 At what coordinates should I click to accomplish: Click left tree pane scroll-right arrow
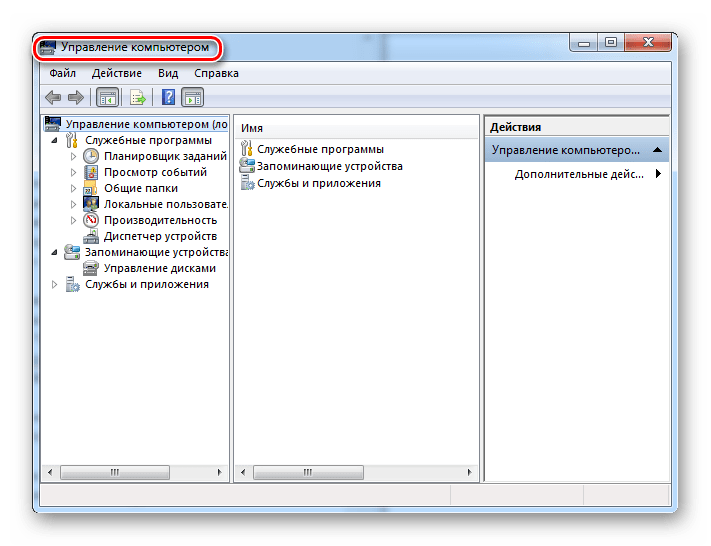[x=220, y=473]
